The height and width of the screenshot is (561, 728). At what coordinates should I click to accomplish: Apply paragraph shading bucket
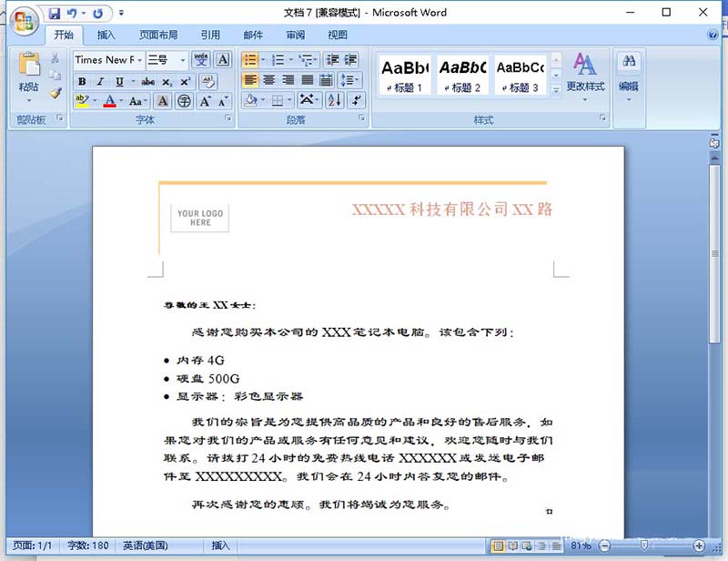pos(251,100)
